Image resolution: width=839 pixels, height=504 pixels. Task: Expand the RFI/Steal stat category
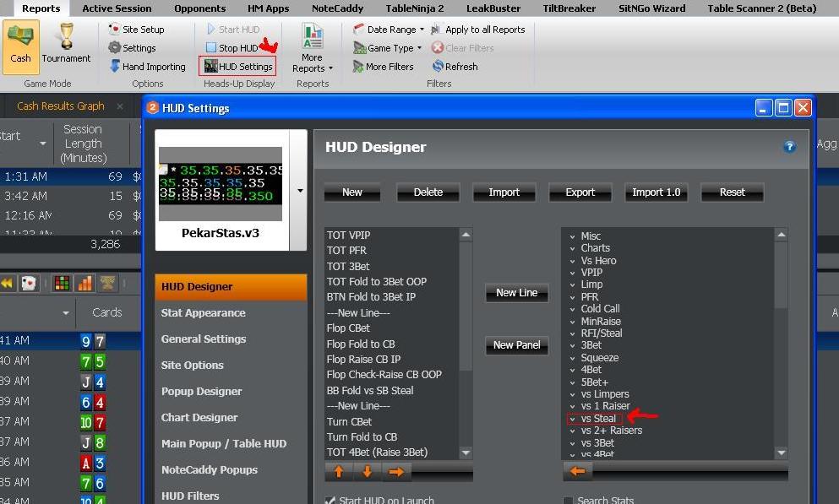572,333
